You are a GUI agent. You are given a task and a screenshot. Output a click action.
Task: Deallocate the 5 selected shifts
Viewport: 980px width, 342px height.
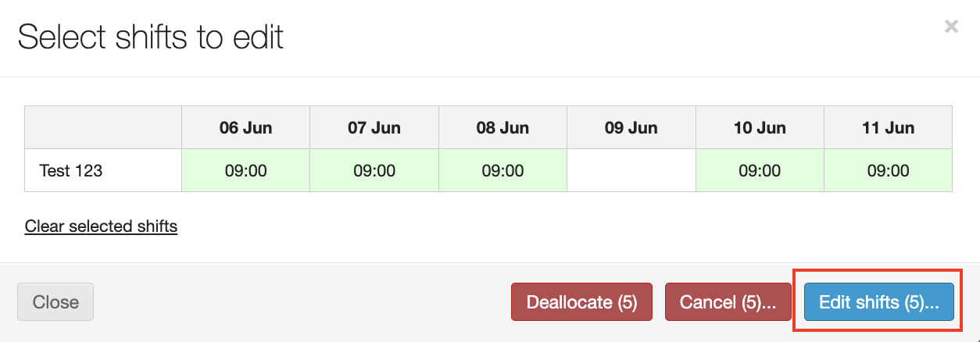[x=581, y=302]
